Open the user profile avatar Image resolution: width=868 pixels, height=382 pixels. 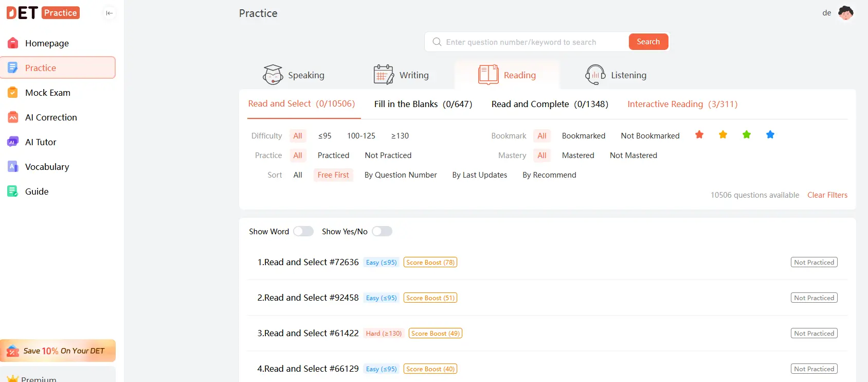(845, 13)
